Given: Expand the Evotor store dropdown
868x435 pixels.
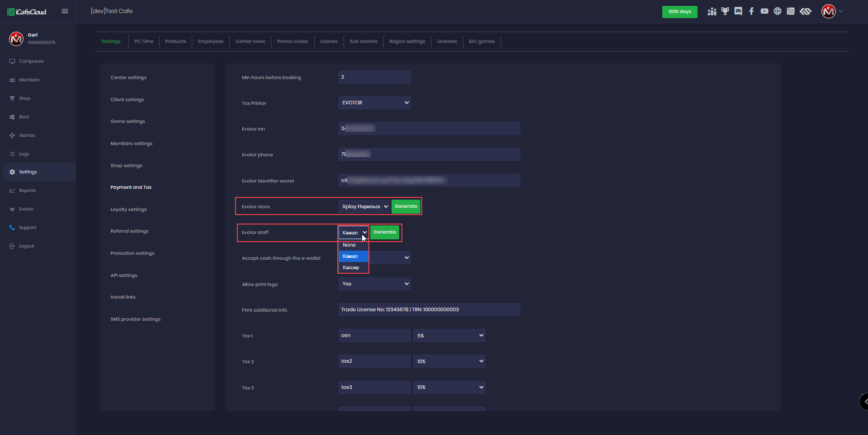Looking at the screenshot, I should pyautogui.click(x=364, y=206).
